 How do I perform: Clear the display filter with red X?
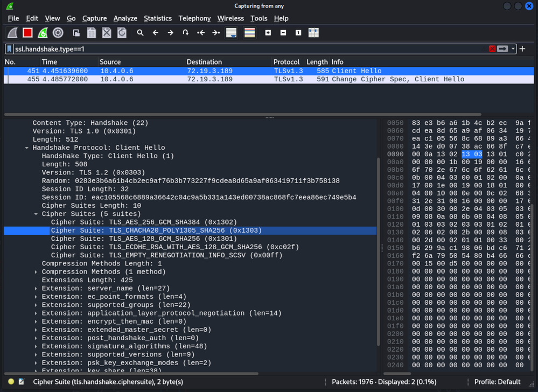pos(492,49)
